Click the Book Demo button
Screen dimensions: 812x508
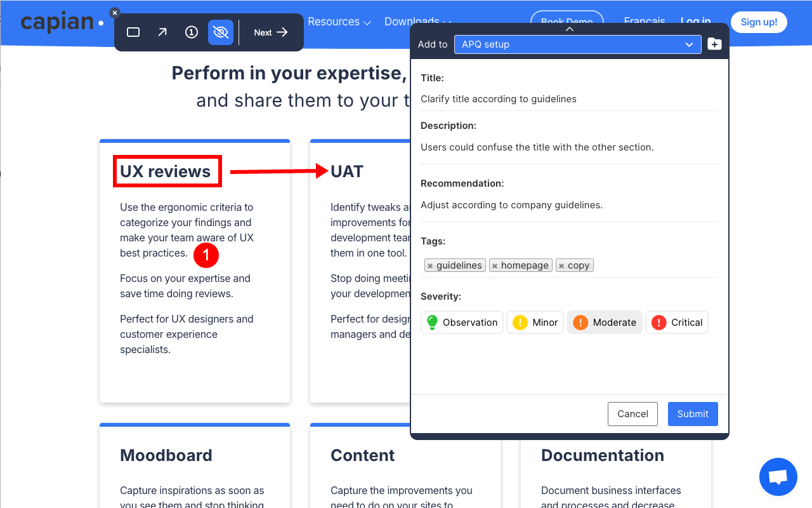tap(567, 22)
